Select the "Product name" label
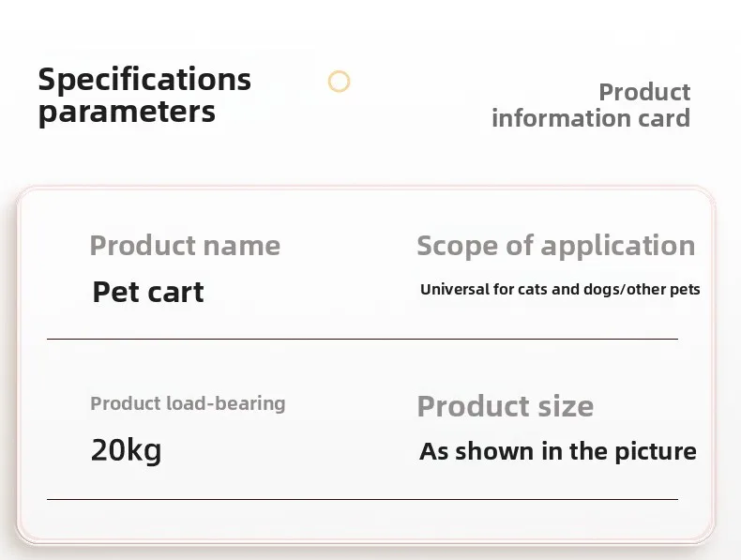Image resolution: width=741 pixels, height=560 pixels. coord(185,246)
